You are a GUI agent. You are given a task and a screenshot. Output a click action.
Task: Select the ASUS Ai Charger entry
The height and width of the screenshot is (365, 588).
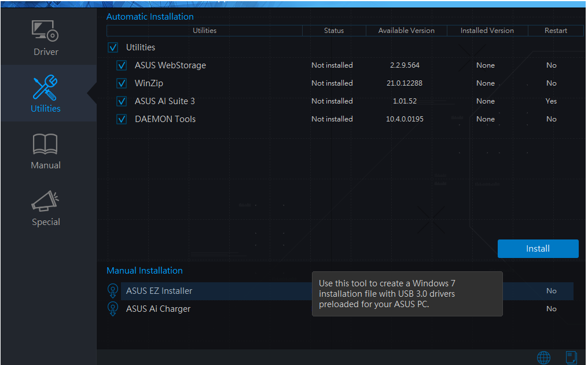pos(158,309)
